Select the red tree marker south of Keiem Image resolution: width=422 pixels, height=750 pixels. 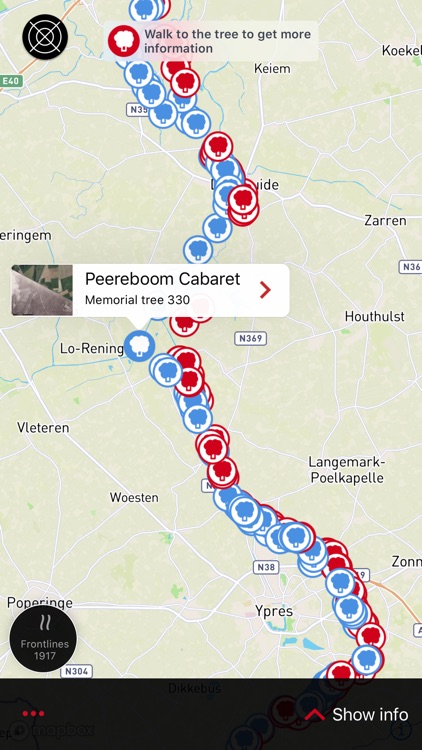click(185, 83)
